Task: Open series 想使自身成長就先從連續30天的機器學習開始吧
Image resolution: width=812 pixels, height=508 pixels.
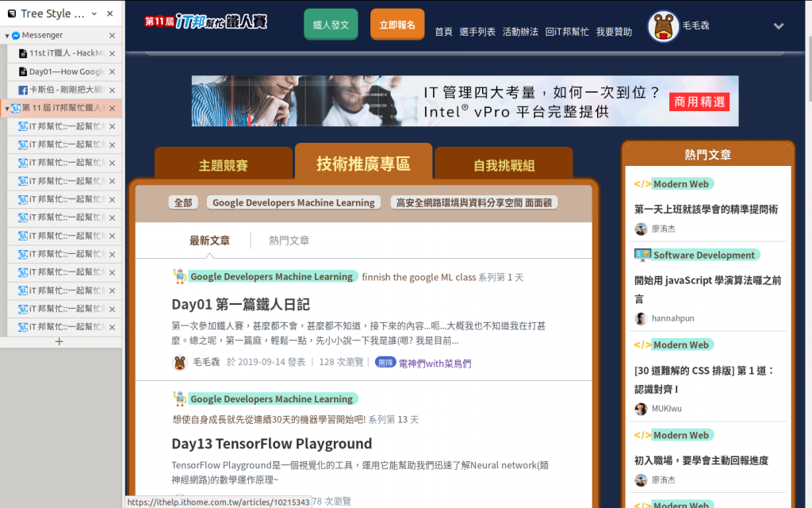Action: click(x=269, y=419)
